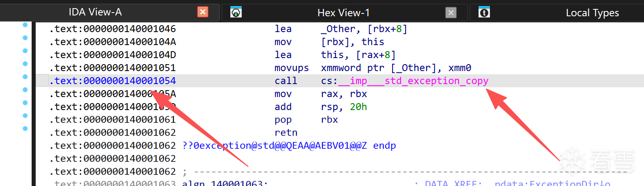Click the address .text:0000000140001061

point(113,120)
